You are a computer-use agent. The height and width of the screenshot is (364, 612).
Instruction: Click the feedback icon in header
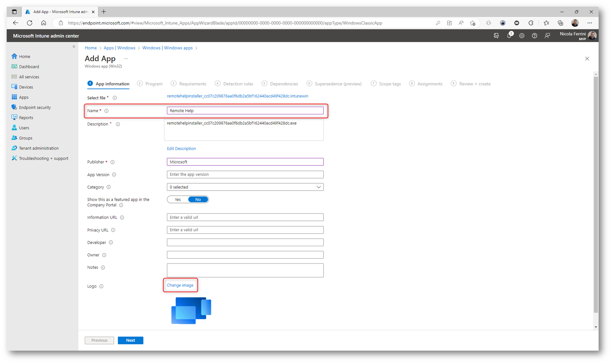coord(547,36)
